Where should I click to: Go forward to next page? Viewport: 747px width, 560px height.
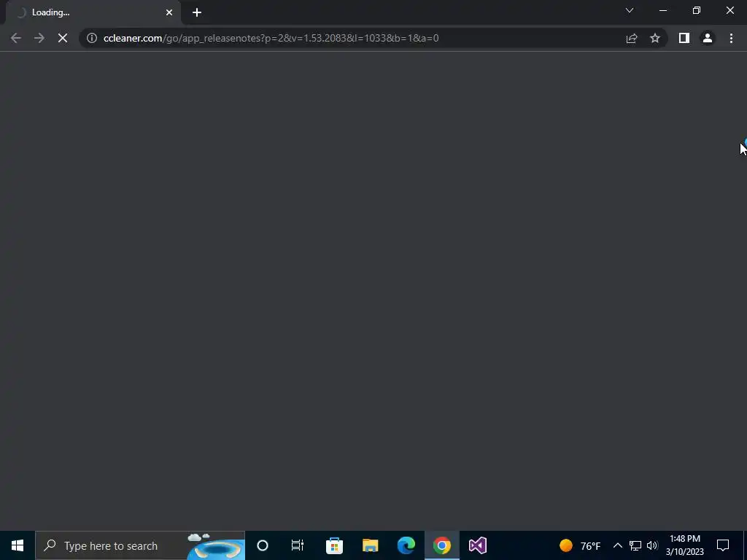39,38
